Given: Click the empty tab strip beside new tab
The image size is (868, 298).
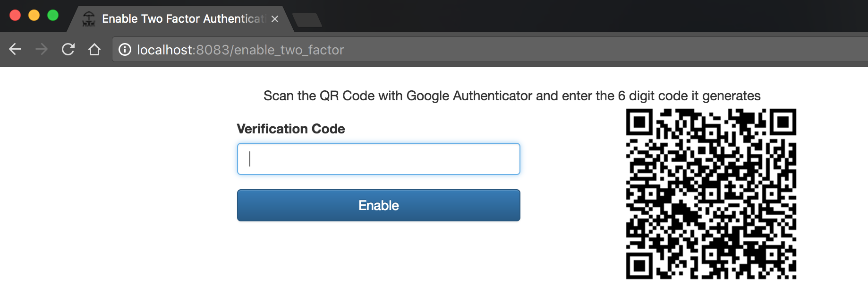Looking at the screenshot, I should pos(567,17).
